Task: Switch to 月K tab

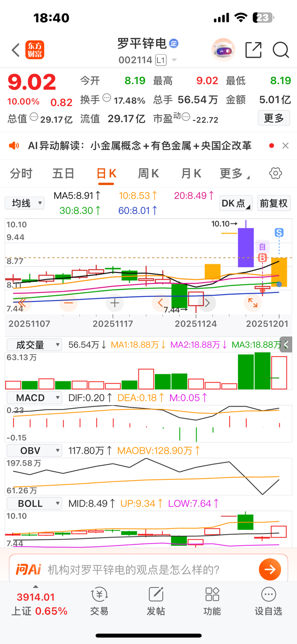Action: 191,173
